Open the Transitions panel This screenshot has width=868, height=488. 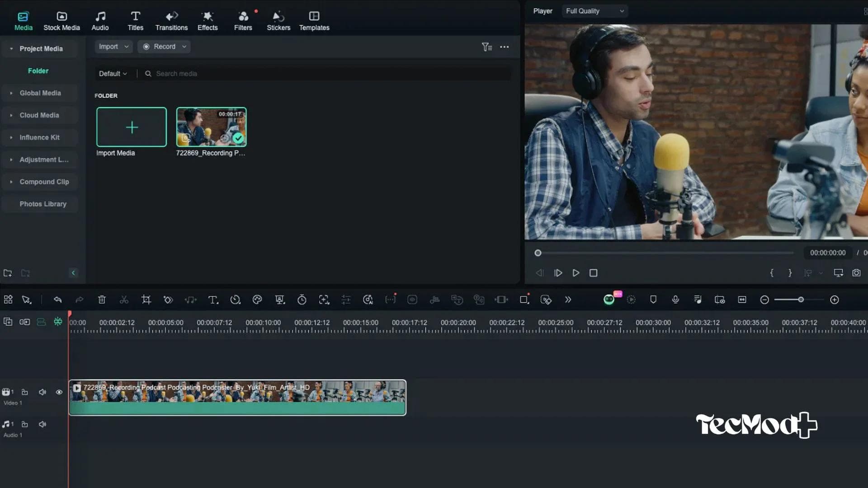pos(171,19)
